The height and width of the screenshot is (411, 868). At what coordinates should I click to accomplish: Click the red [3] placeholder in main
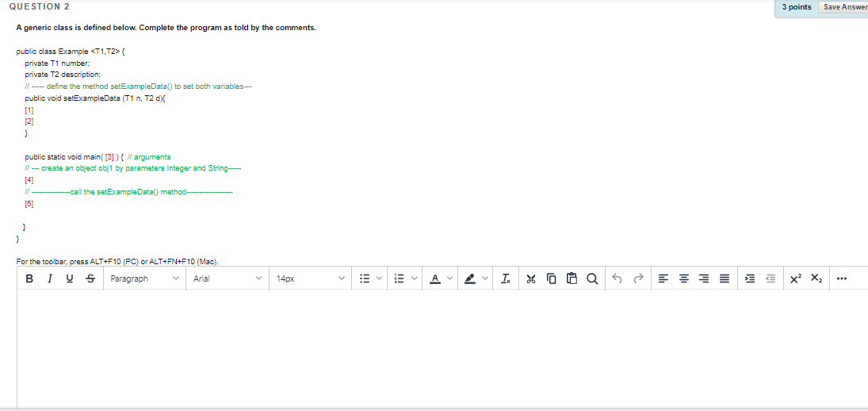click(x=109, y=157)
